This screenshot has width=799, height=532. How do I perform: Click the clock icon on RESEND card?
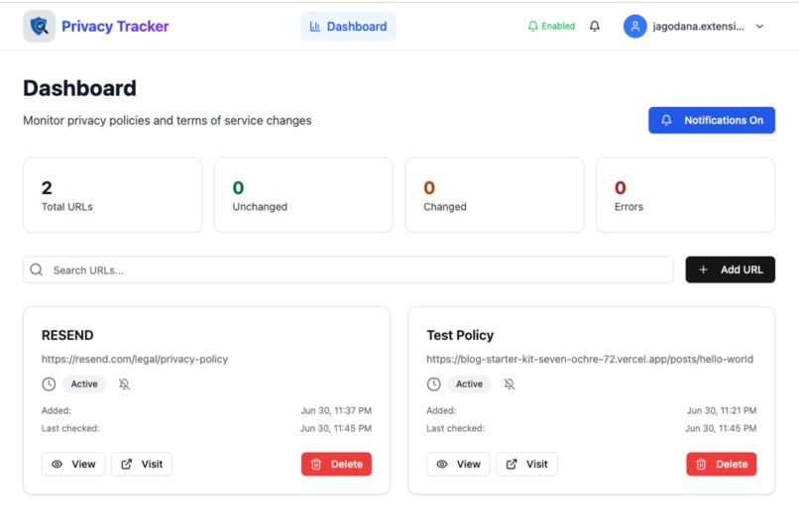click(x=49, y=383)
